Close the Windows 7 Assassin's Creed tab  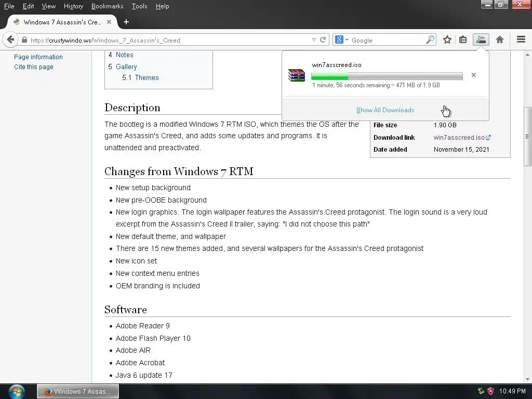pos(109,22)
